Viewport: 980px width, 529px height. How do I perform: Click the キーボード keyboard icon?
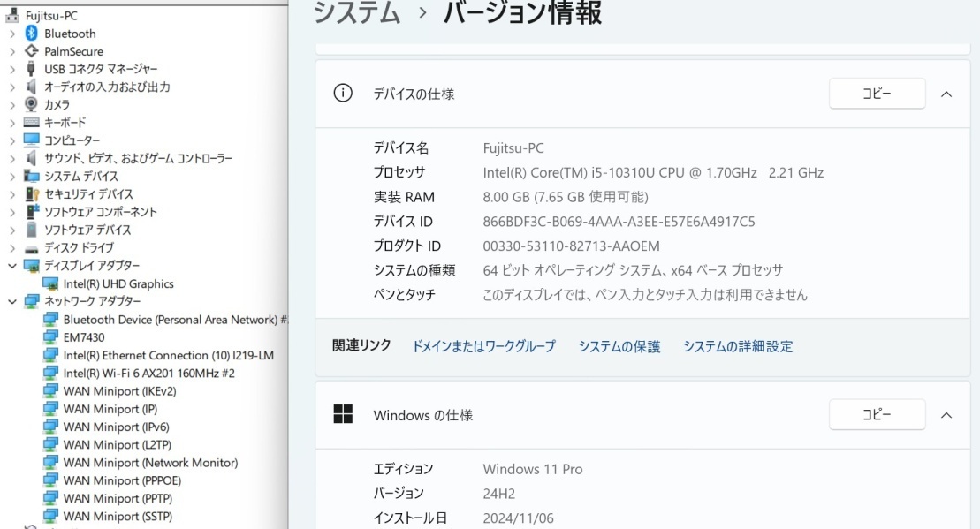pyautogui.click(x=31, y=123)
